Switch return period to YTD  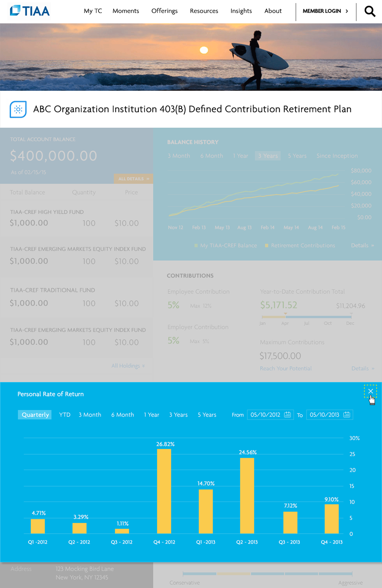pyautogui.click(x=65, y=415)
